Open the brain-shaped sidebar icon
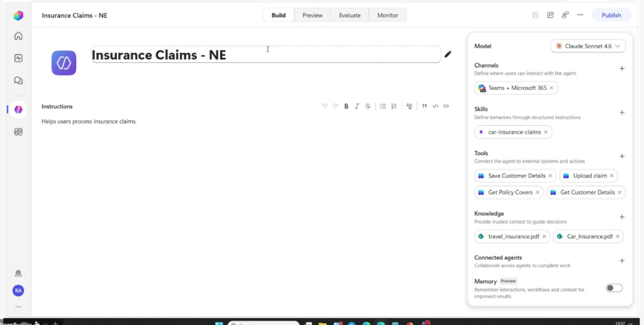This screenshot has width=644, height=325. click(18, 132)
